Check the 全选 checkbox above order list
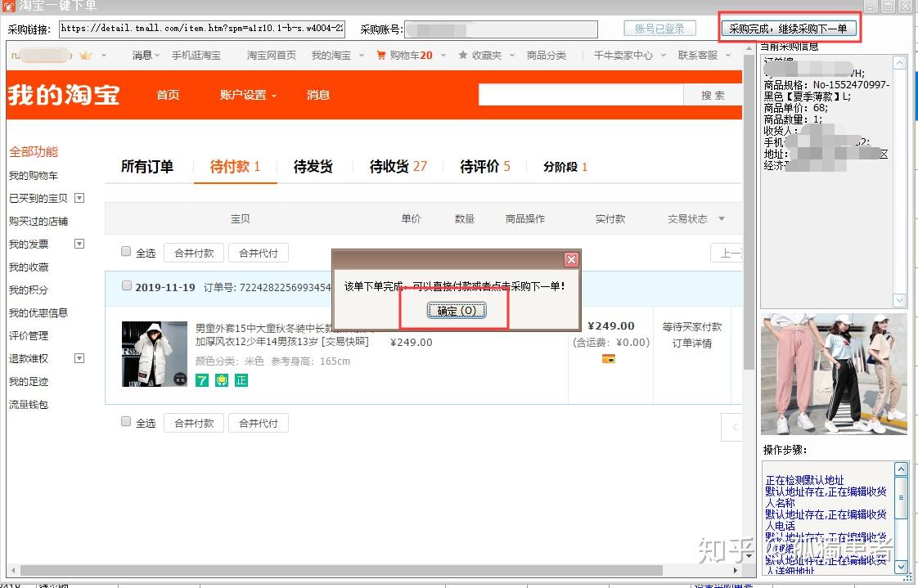The image size is (918, 588). [x=126, y=252]
